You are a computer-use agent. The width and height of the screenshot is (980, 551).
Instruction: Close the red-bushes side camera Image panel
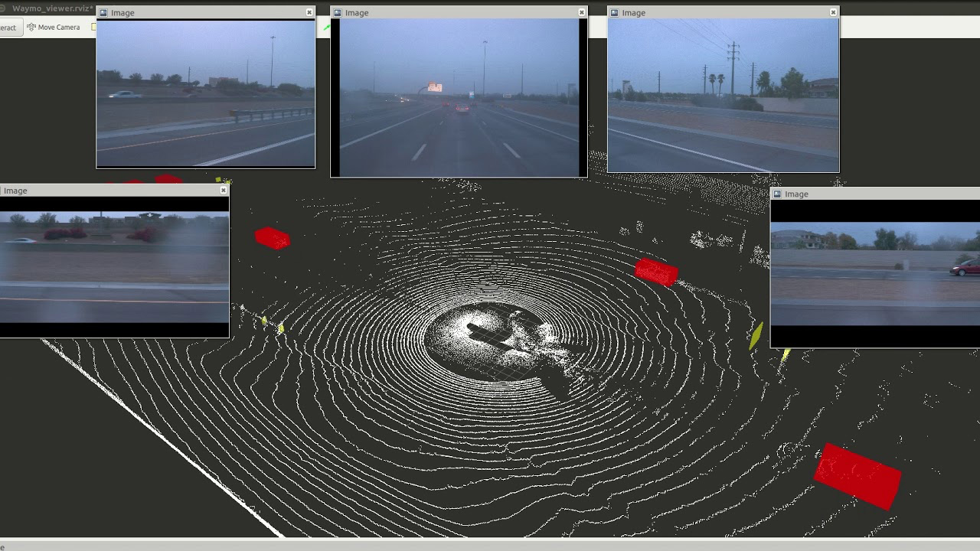pos(224,190)
